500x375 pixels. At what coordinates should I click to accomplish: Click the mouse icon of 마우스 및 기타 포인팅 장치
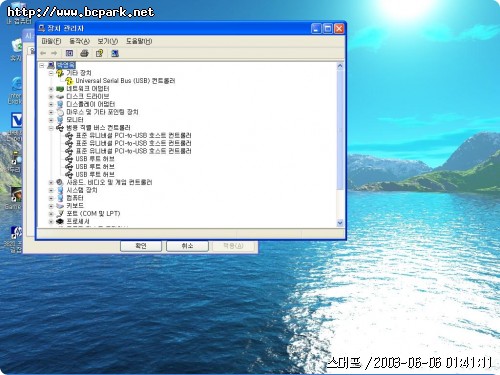pyautogui.click(x=60, y=112)
